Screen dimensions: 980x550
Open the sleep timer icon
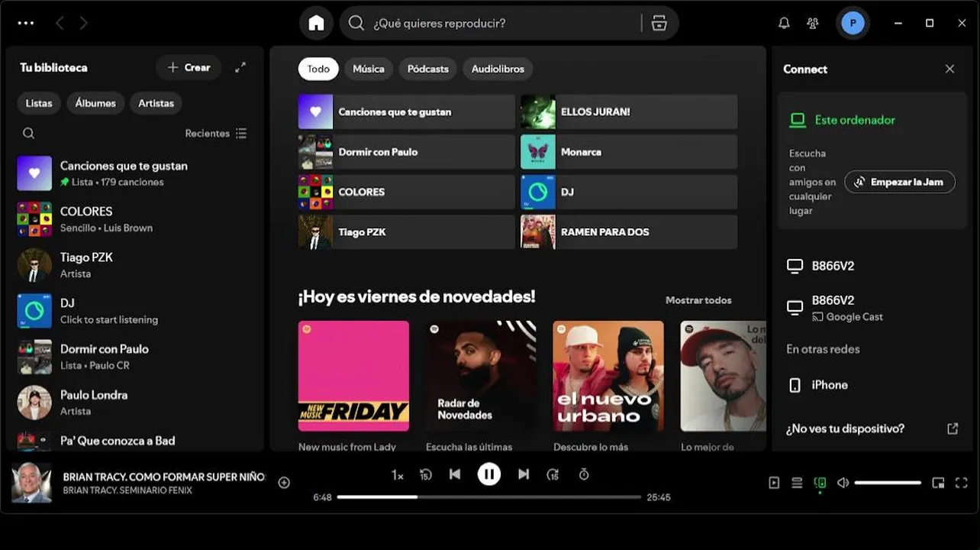pos(584,474)
